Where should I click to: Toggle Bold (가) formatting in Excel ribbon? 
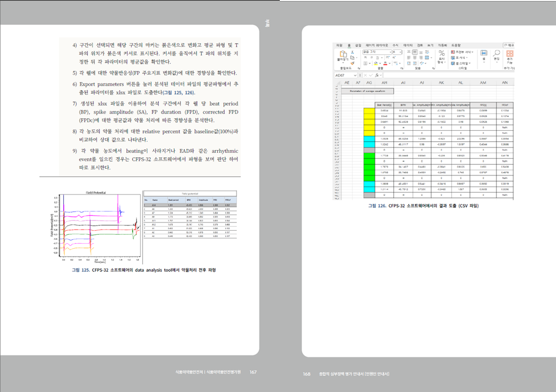point(365,58)
